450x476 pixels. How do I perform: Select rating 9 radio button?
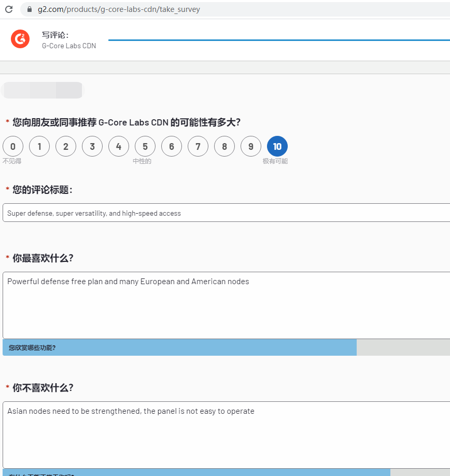251,146
